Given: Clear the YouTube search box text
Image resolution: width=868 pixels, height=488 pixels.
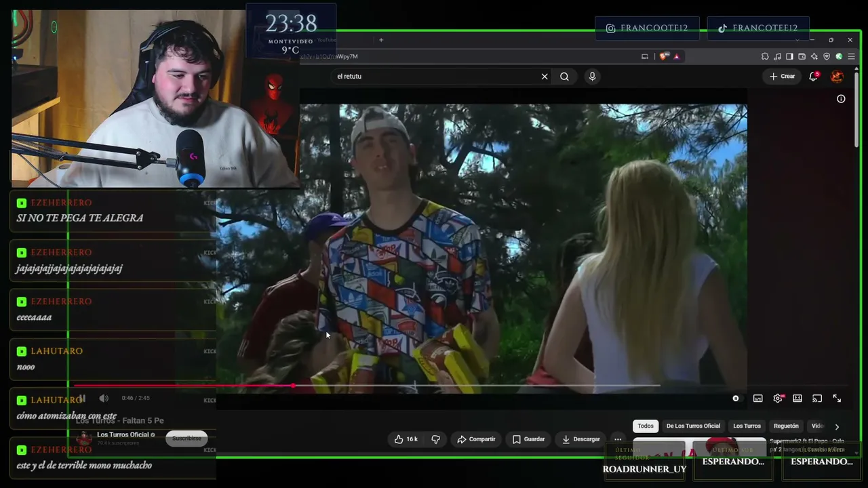Looking at the screenshot, I should [x=544, y=77].
